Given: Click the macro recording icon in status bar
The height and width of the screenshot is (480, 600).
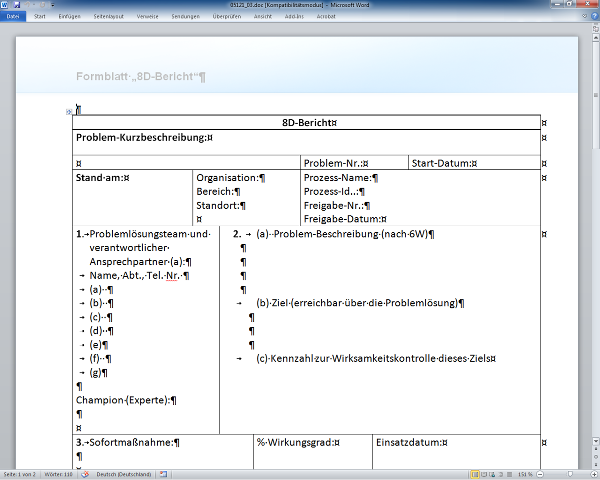Looking at the screenshot, I should 163,474.
